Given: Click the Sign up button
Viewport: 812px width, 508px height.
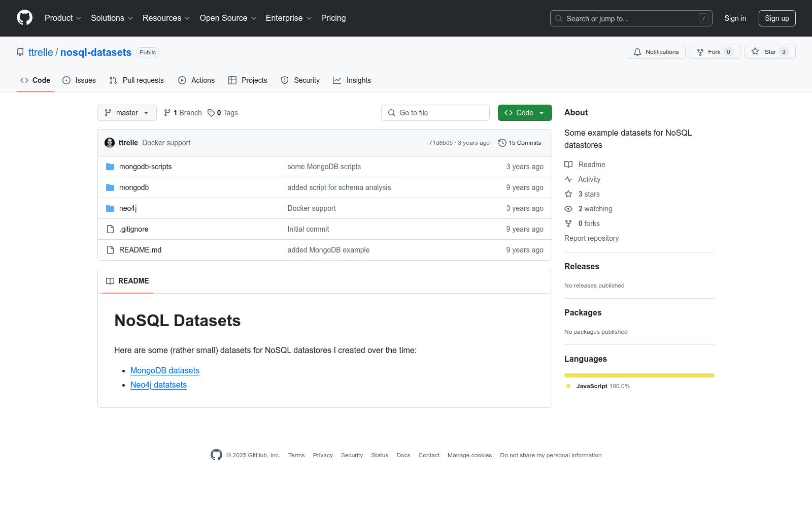Looking at the screenshot, I should pos(777,18).
